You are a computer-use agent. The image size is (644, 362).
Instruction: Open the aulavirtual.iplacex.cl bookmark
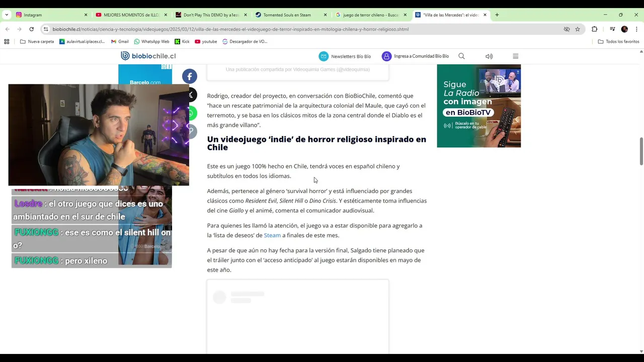(82, 42)
